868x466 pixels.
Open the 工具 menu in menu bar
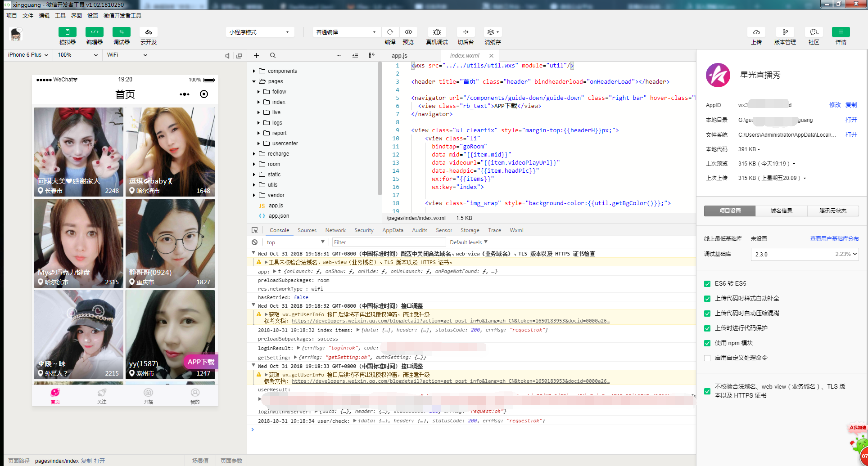[x=60, y=15]
